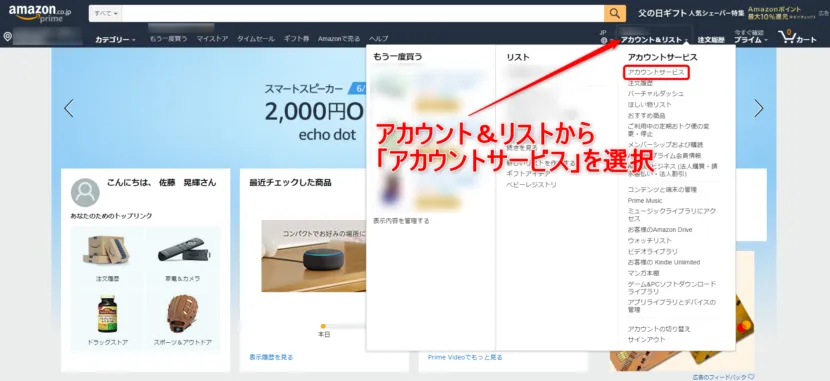Click 広告のフィードバック link
Viewport: 830px width, 381px height.
[724, 377]
